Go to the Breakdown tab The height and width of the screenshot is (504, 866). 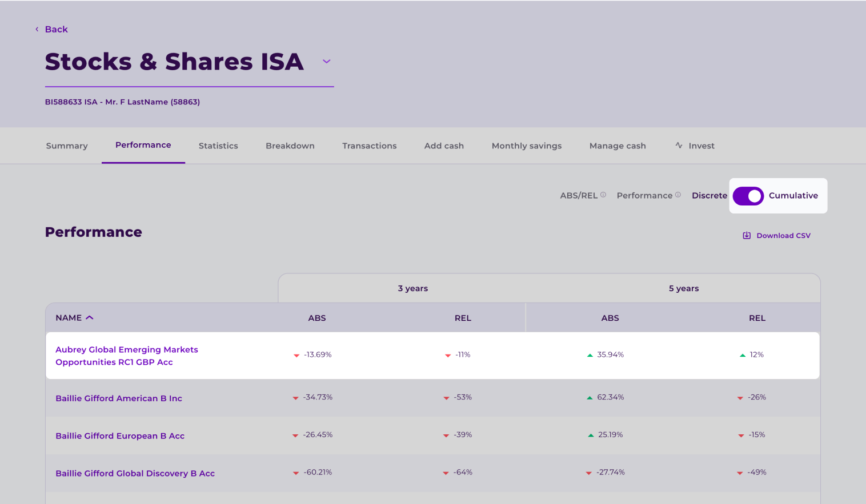[x=290, y=146]
